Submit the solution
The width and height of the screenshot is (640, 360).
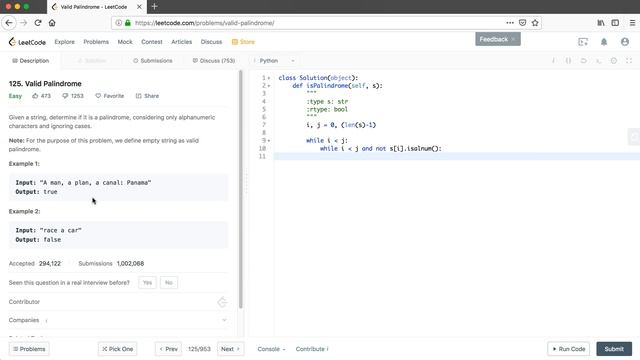click(x=614, y=349)
